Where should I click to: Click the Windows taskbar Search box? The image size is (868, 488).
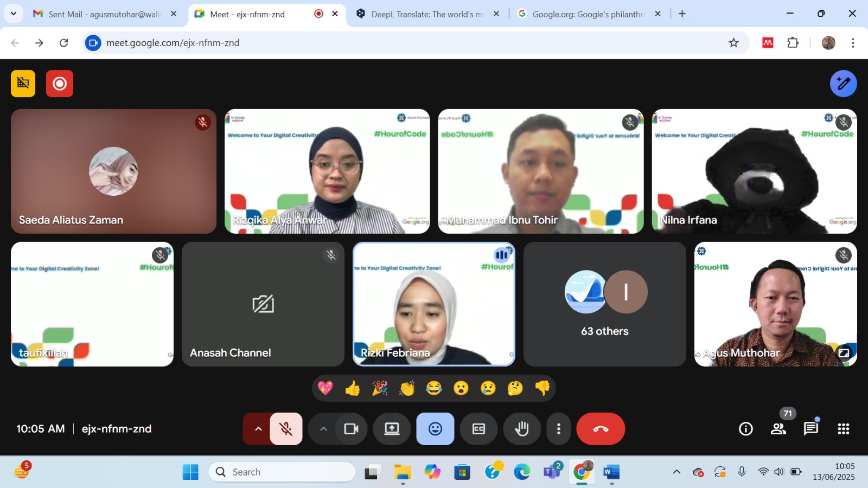click(x=282, y=472)
